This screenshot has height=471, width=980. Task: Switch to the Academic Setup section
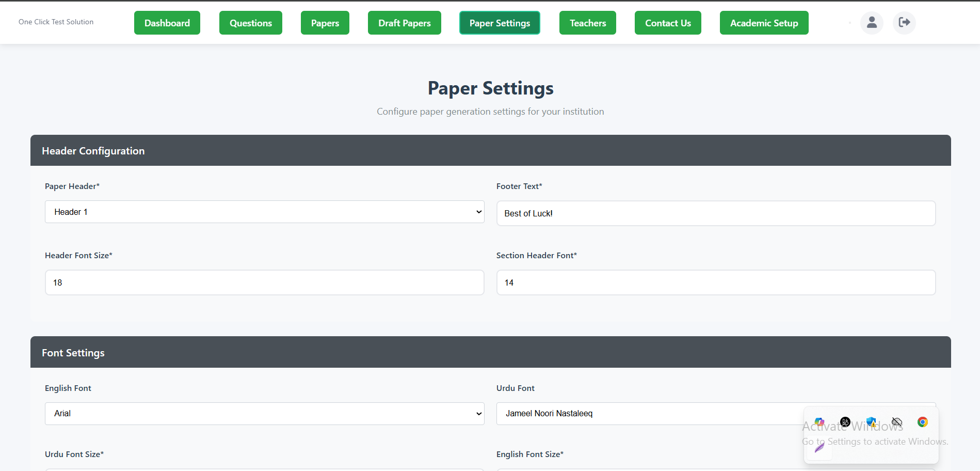tap(764, 23)
